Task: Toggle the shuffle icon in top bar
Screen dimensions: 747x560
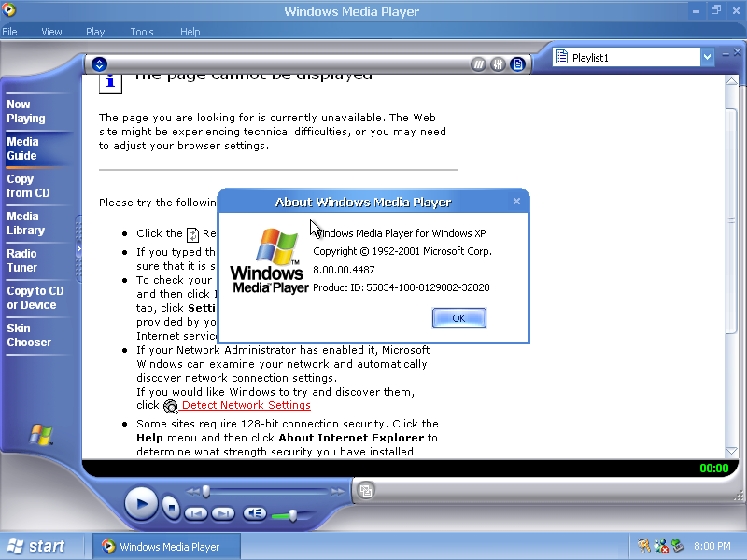Action: pos(479,64)
